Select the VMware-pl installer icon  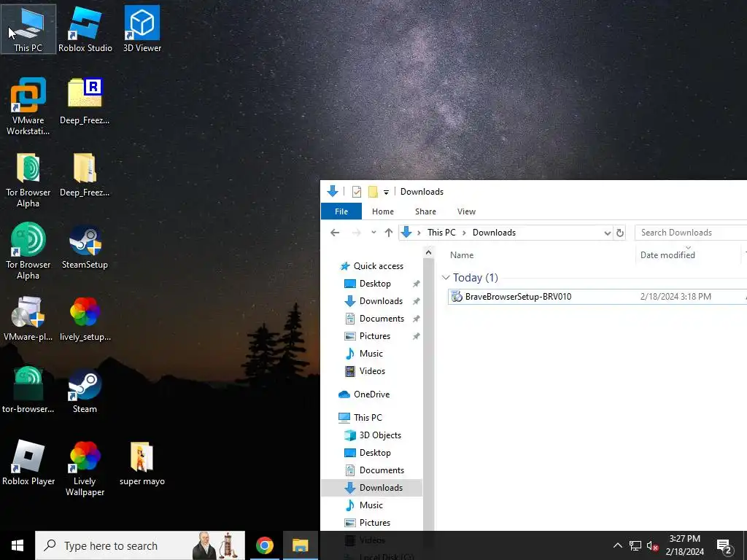28,318
